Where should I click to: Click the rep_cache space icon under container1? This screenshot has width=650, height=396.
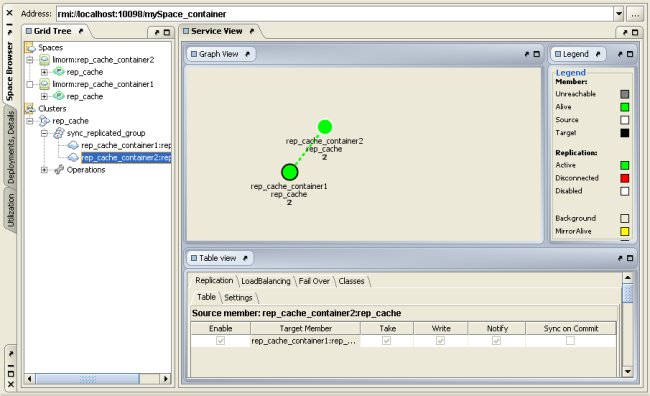point(59,96)
